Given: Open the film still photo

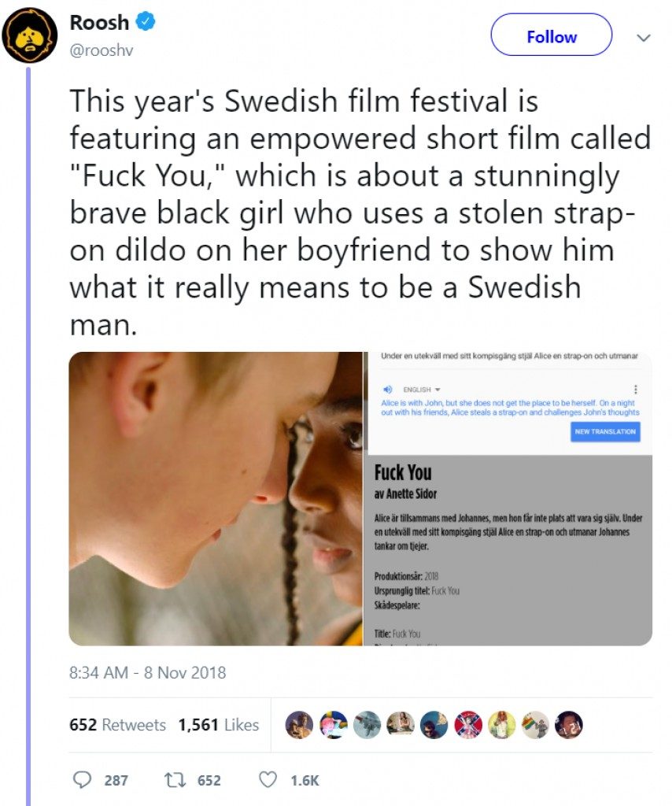Looking at the screenshot, I should tap(216, 498).
